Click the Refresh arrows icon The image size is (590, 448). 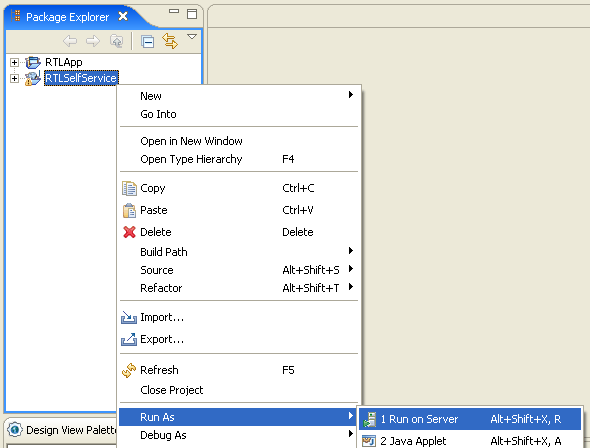coord(129,371)
